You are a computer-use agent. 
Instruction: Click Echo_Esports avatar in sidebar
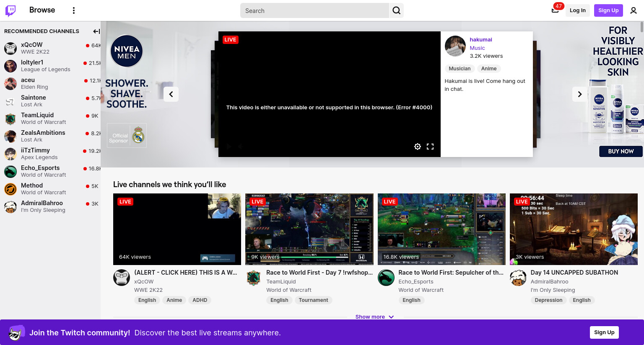tap(10, 171)
